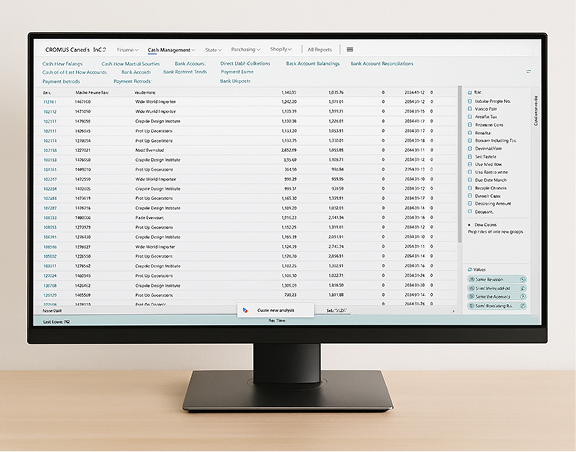The height and width of the screenshot is (452, 576).
Task: Expand the 'Dew Colms' bullet item
Action: [469, 225]
